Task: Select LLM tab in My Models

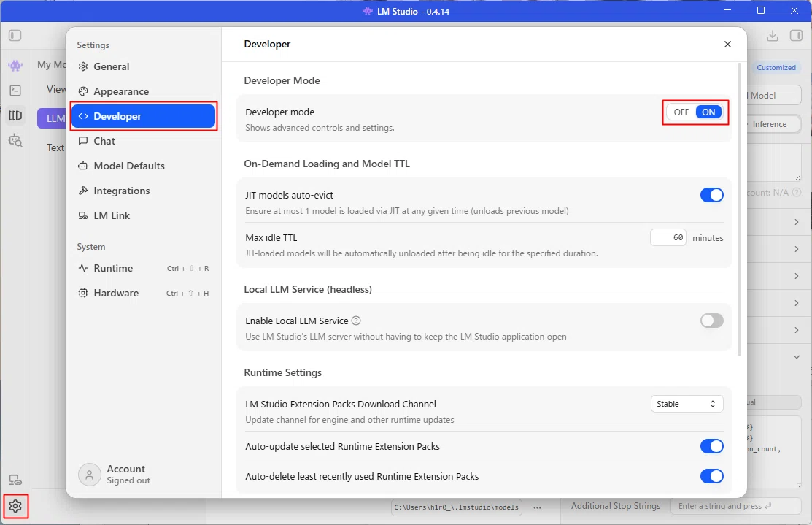Action: point(53,118)
